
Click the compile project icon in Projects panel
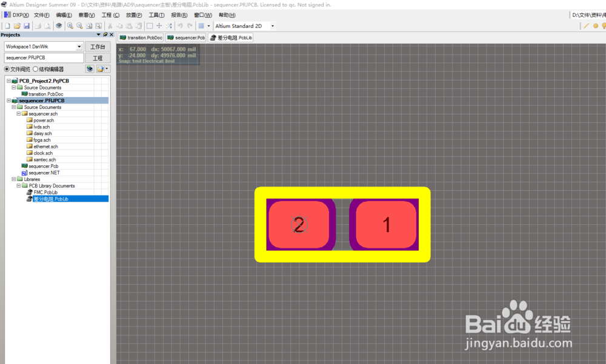click(x=90, y=69)
